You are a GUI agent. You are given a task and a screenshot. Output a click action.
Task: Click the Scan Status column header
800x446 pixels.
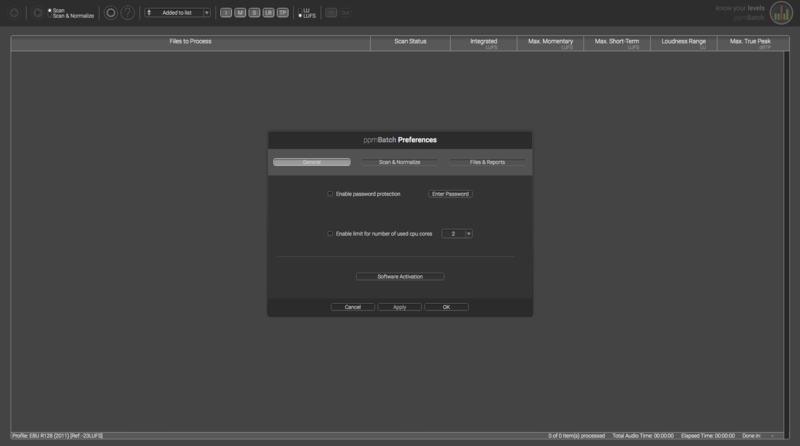tap(410, 43)
